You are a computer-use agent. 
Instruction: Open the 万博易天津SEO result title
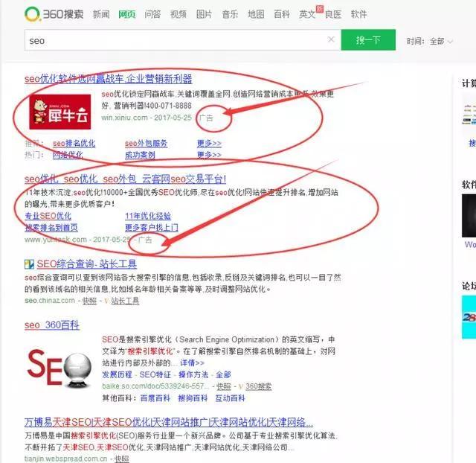169,423
